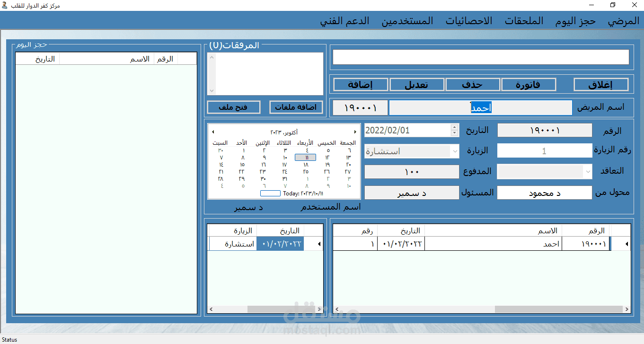Select the highlighted date cell in the visits grid
Image resolution: width=644 pixels, height=344 pixels.
click(280, 244)
